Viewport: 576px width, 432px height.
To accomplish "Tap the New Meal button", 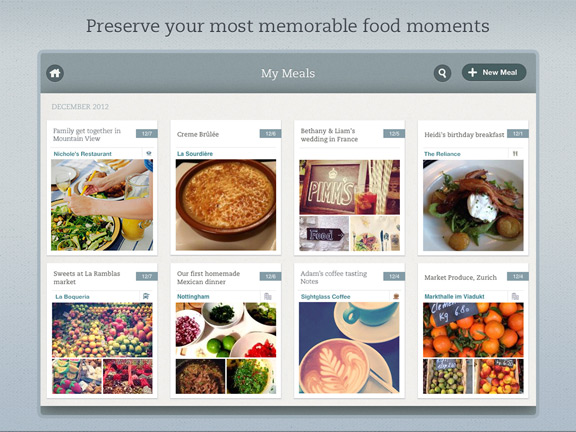I will (494, 72).
